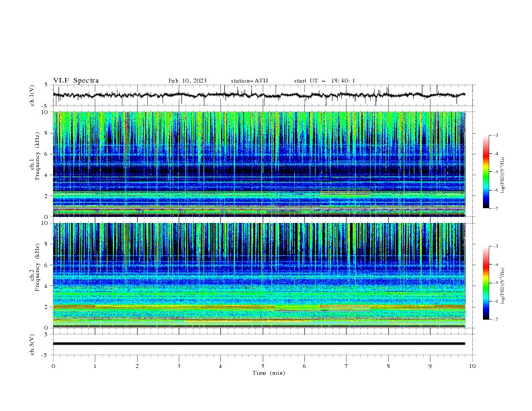The height and width of the screenshot is (411, 532).
Task: Click the '-7' label on lower colorbar
Action: pos(495,319)
